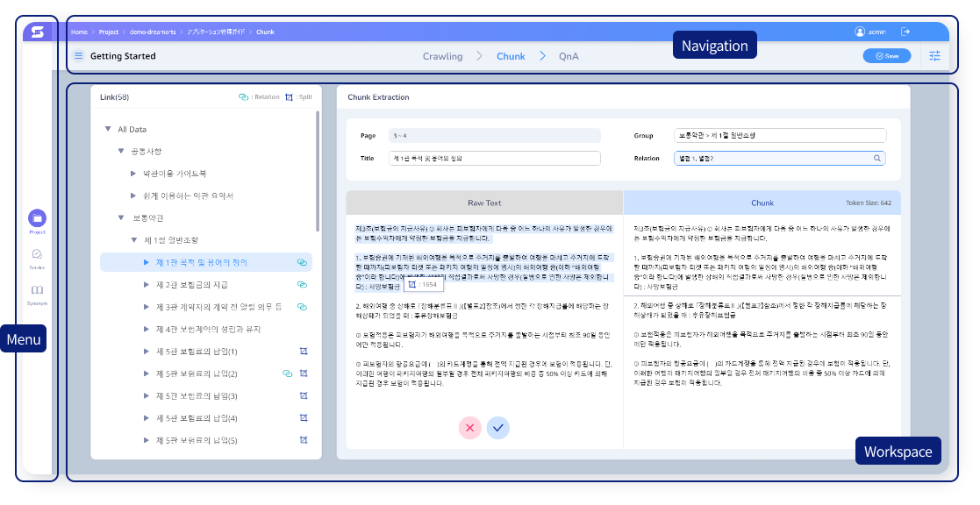Viewport: 980px width, 505px height.
Task: Click the logout icon next to admin
Action: (905, 32)
